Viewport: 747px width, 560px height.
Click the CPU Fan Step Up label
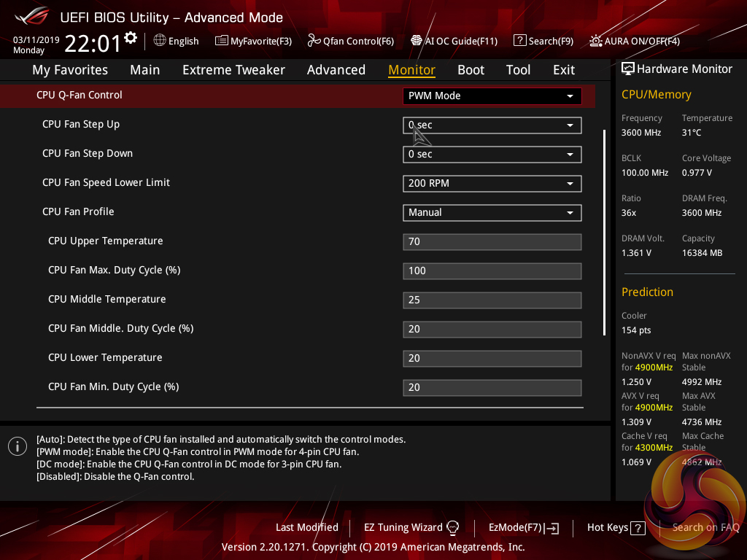point(81,124)
